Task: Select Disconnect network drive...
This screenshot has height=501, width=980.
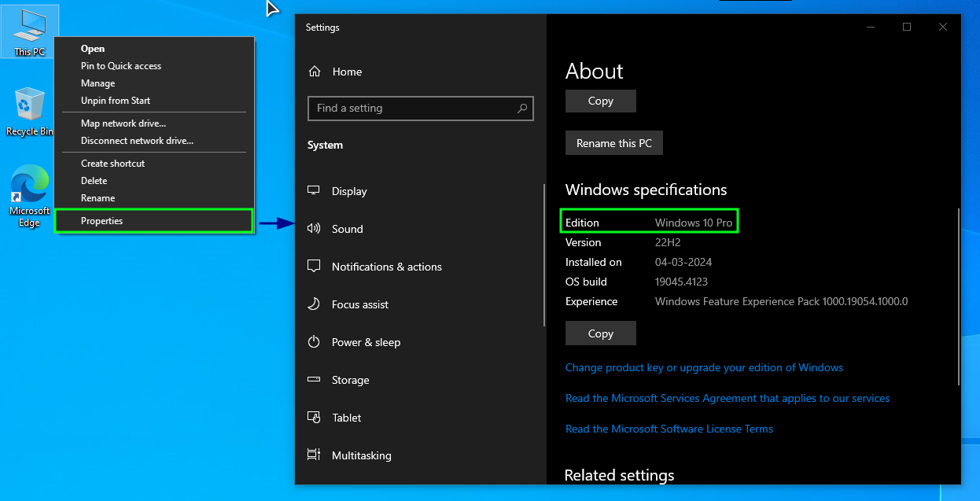Action: (154, 141)
